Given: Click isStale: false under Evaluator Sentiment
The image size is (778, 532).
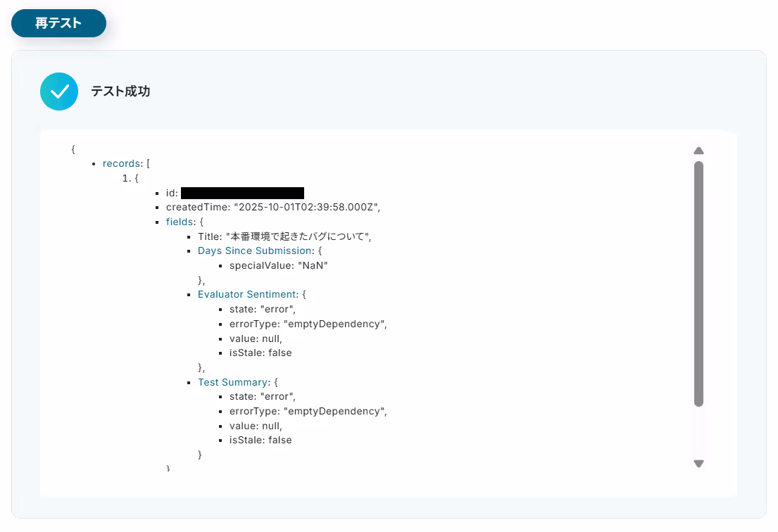Looking at the screenshot, I should point(261,353).
